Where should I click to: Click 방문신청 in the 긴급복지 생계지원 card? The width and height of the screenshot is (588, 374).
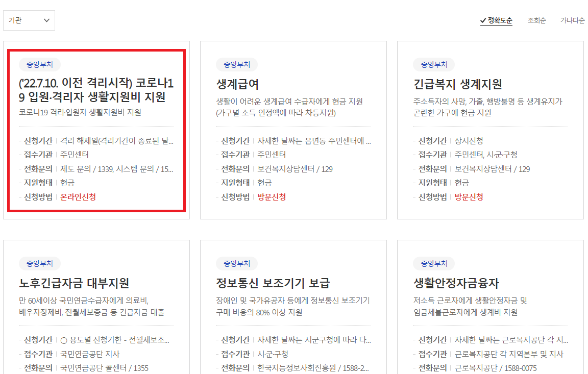coord(469,197)
